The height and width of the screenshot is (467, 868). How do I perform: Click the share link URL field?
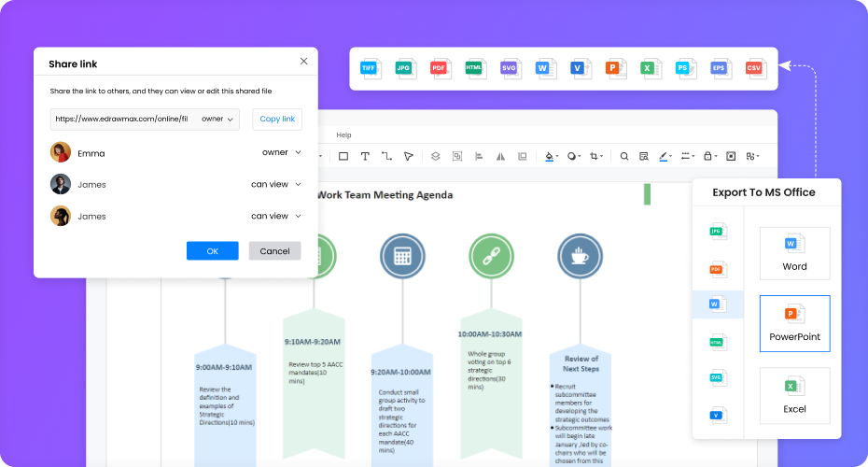(121, 120)
